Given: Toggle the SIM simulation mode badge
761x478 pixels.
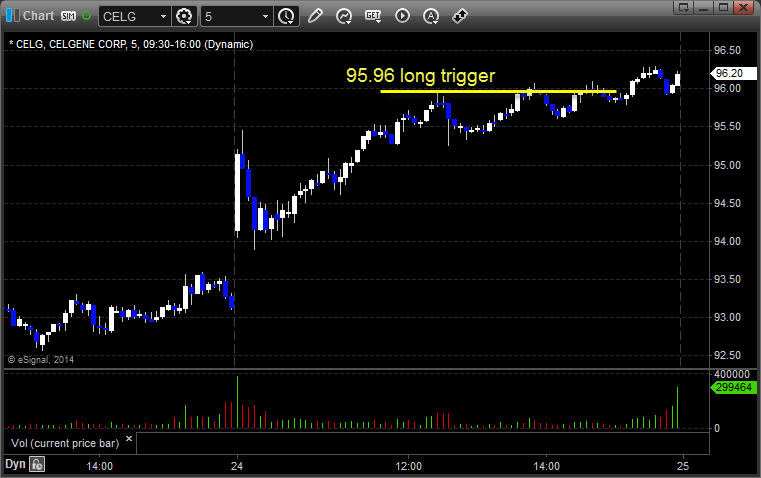Looking at the screenshot, I should pos(68,16).
